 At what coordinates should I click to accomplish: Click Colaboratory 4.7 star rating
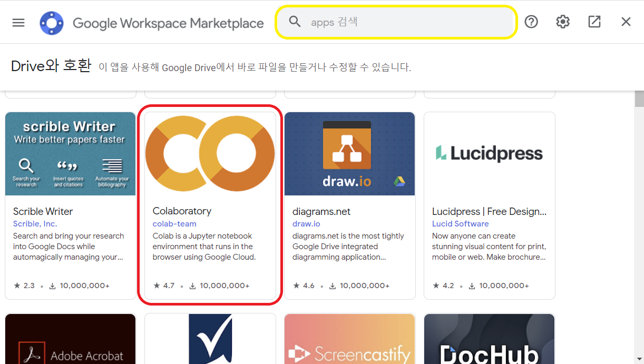(164, 286)
